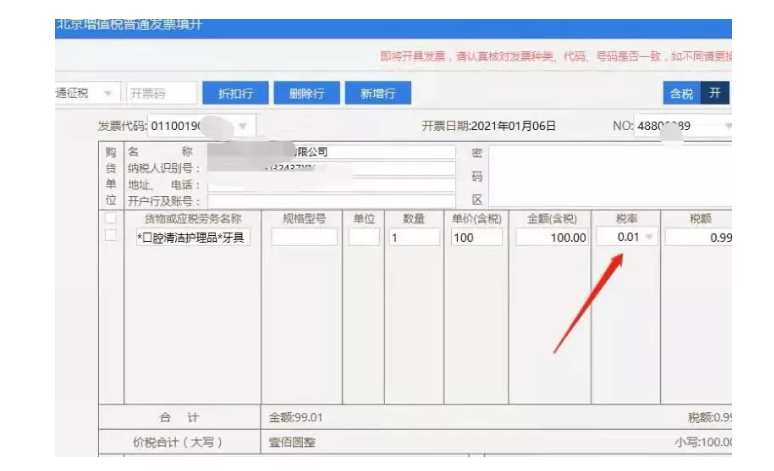Click the 税率 column header
The height and width of the screenshot is (471, 774).
626,218
